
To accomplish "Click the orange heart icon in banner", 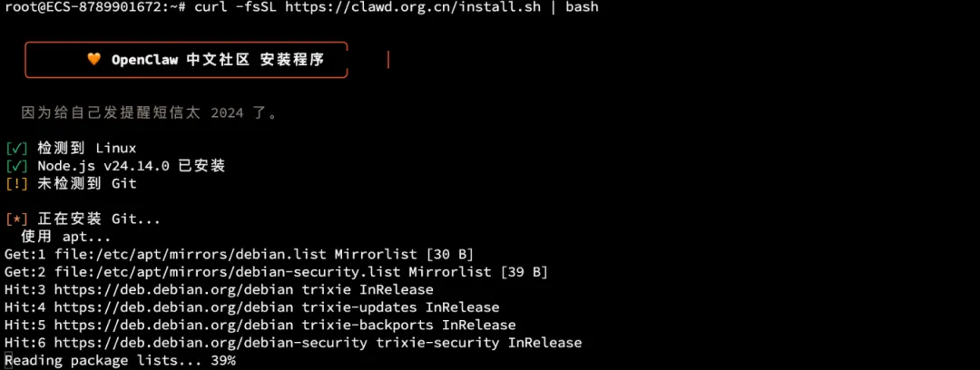I will click(93, 60).
